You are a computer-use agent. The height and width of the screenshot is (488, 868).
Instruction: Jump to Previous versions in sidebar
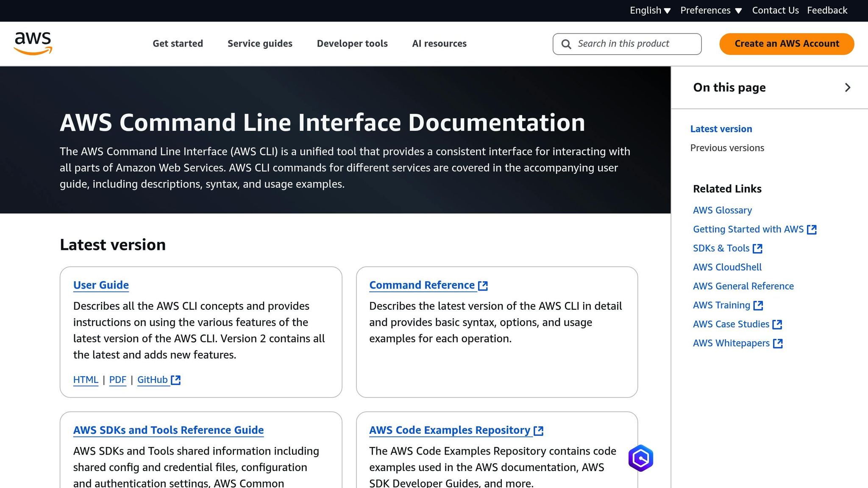(x=727, y=148)
